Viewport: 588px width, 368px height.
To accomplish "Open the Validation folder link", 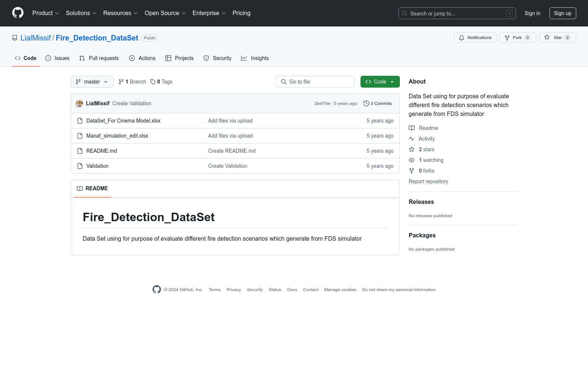I will point(97,166).
